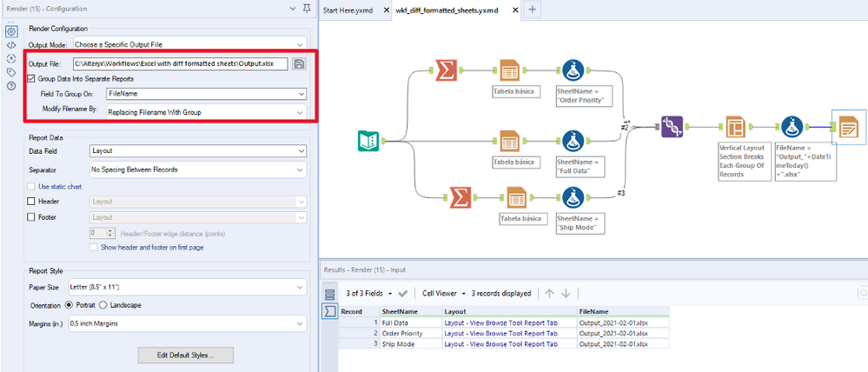Screen dimensions: 868x372
Task: Click the save file icon beside Output File
Action: [x=299, y=63]
